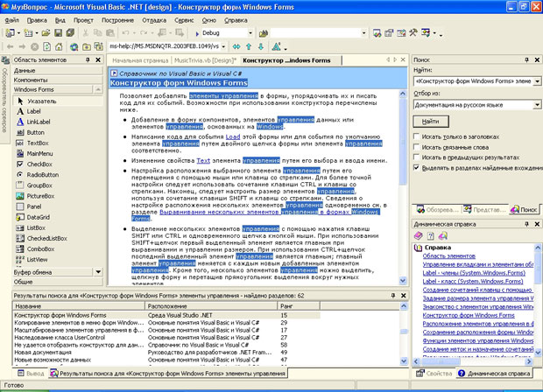Open the empty find combo box dropdown
543x392 pixels.
[363, 33]
